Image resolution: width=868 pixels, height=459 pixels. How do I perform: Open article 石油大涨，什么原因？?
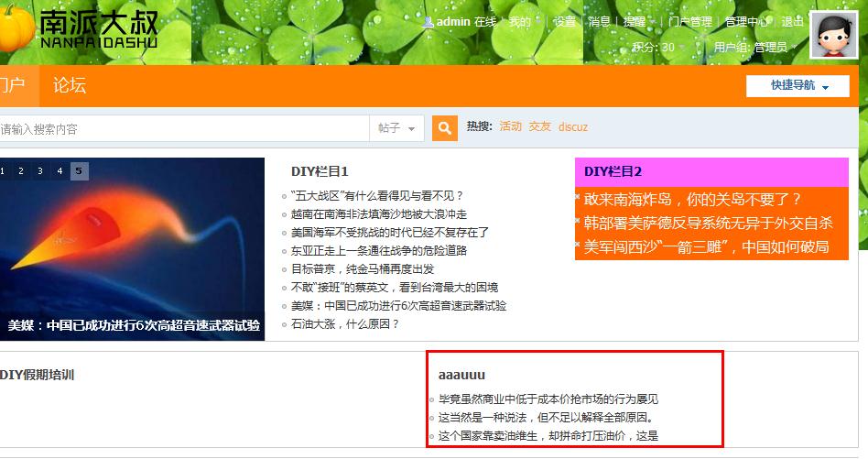tap(345, 324)
